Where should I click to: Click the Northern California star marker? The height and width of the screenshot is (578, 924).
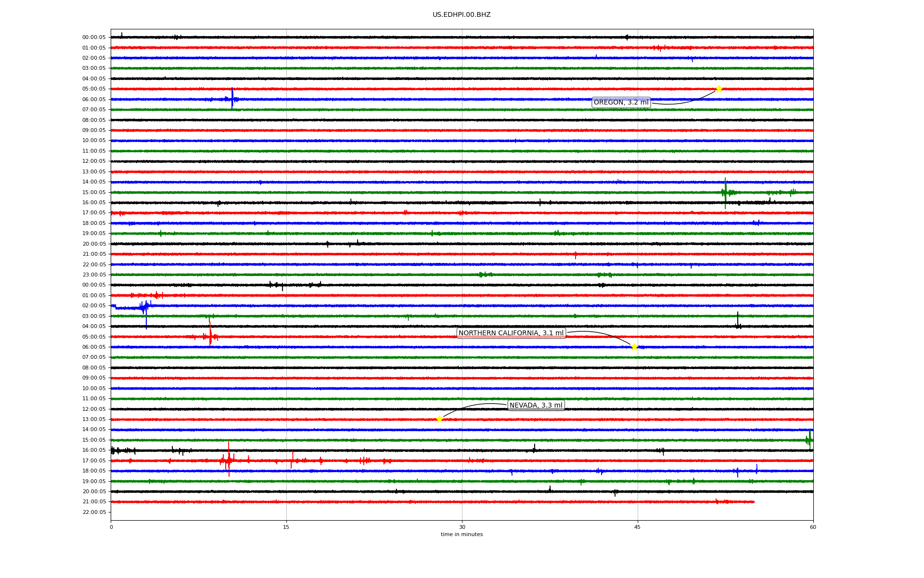[x=634, y=347]
